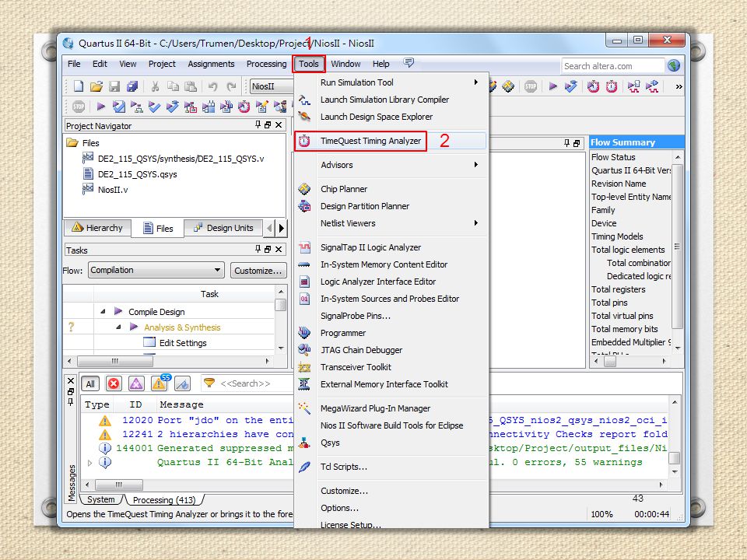This screenshot has width=747, height=560.
Task: Click the toolbar stopwatch icon without a play arrow
Action: point(612,86)
